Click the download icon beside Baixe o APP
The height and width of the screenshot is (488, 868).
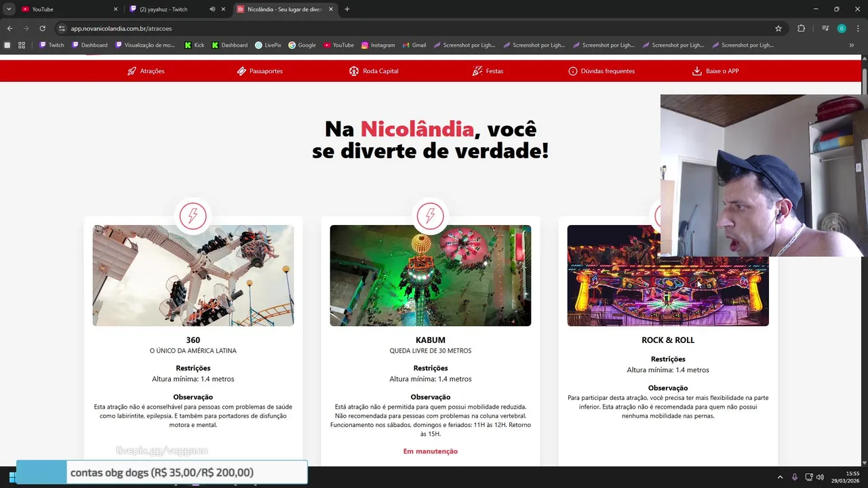point(696,71)
